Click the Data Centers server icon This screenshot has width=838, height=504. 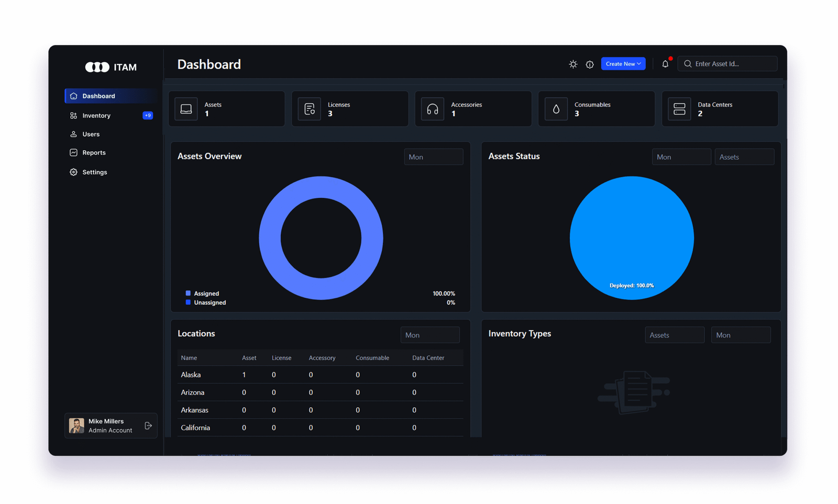tap(679, 109)
